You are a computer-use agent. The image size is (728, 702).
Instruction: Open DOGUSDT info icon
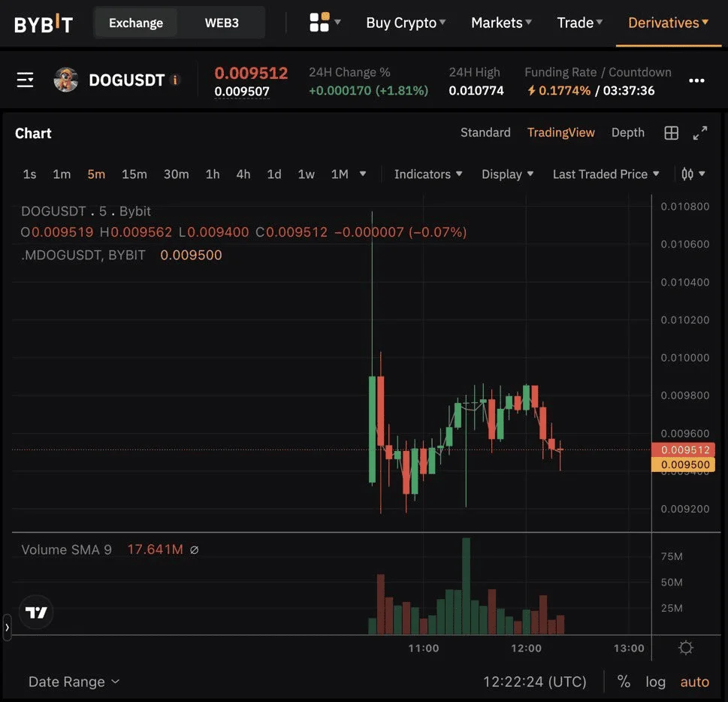(x=175, y=80)
